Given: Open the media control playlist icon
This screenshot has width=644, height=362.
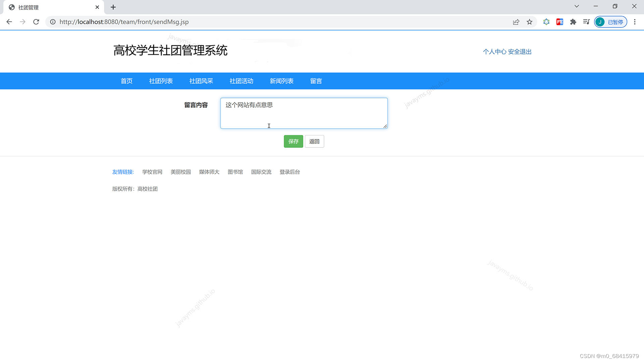Looking at the screenshot, I should (x=586, y=22).
